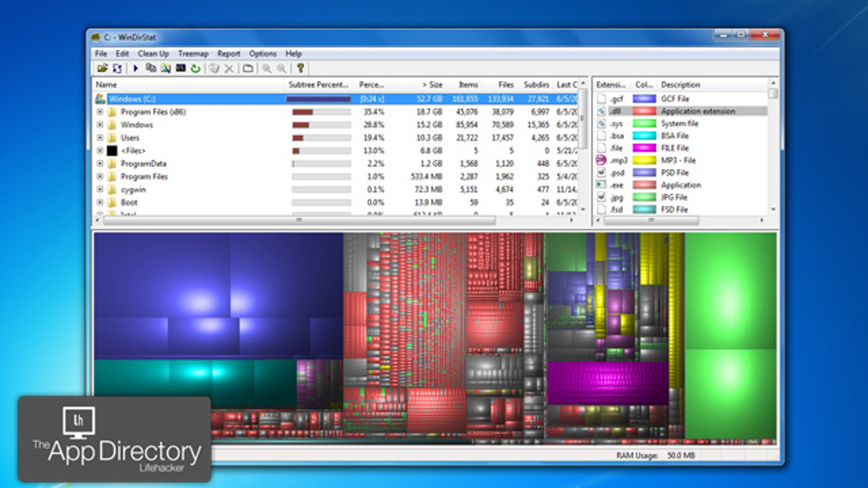Click the .exe file type icon

coord(601,185)
